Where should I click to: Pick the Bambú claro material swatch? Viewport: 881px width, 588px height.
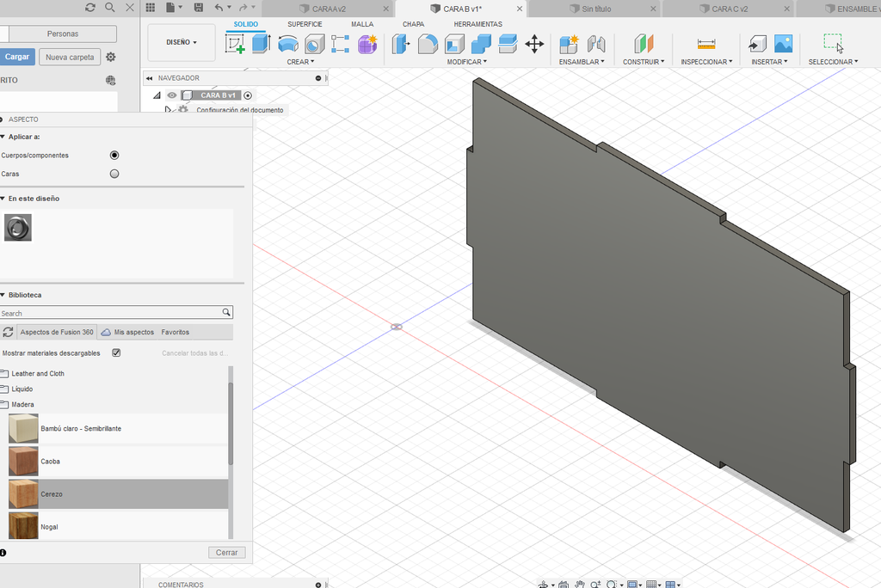[23, 428]
